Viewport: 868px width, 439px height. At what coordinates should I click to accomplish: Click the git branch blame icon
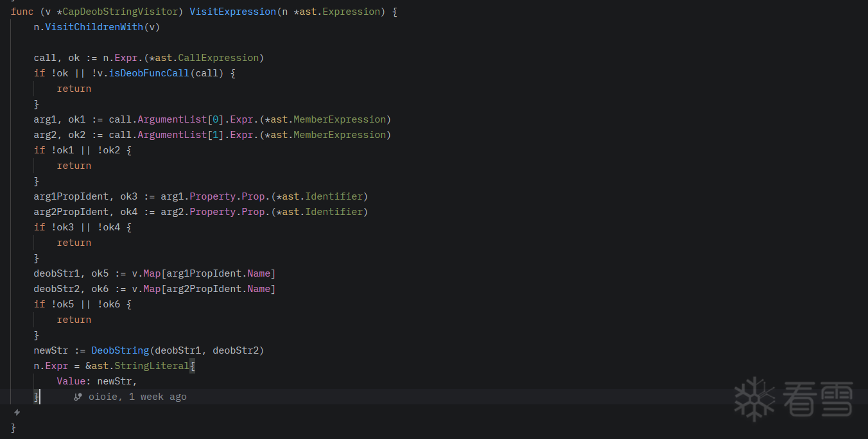(78, 397)
